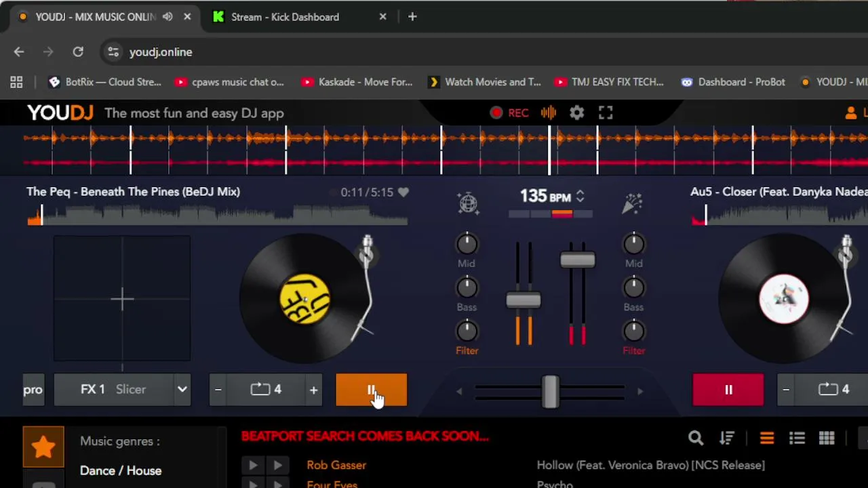Click the YOUDJ logo
This screenshot has height=488, width=868.
tap(60, 113)
